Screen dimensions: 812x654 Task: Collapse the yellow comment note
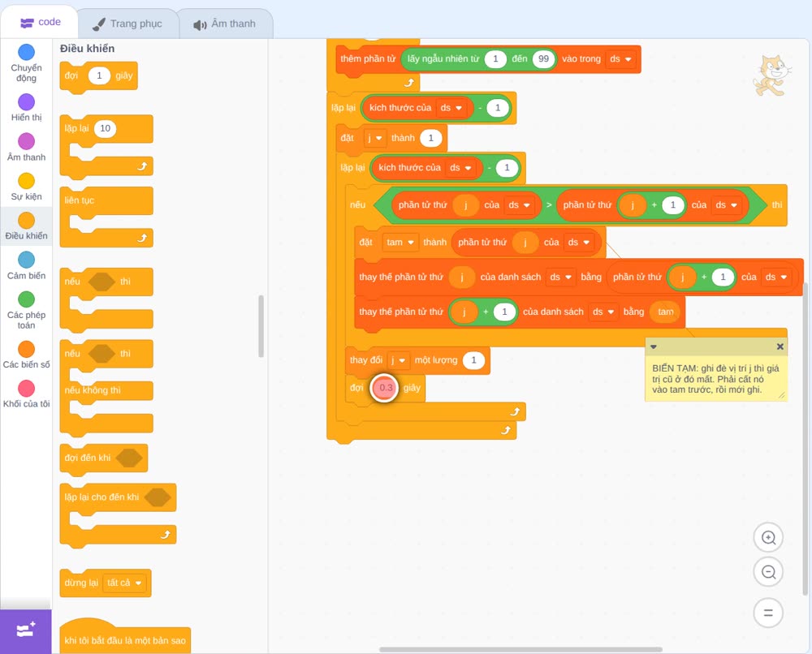(654, 346)
